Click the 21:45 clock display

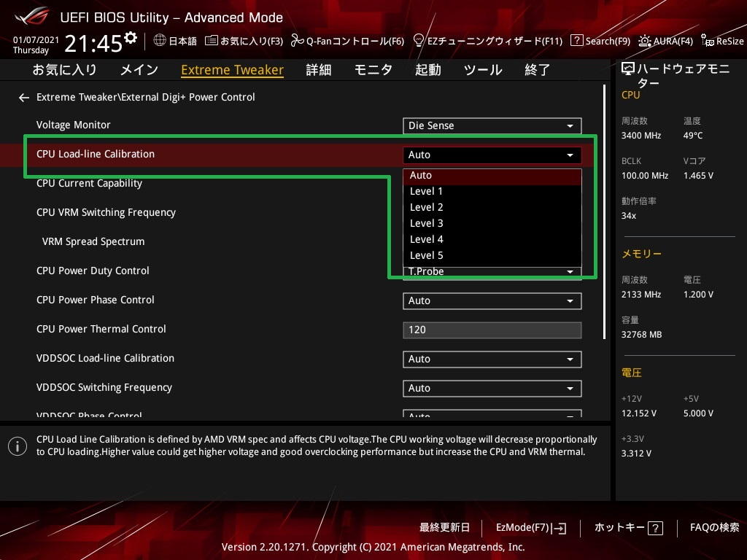point(93,44)
